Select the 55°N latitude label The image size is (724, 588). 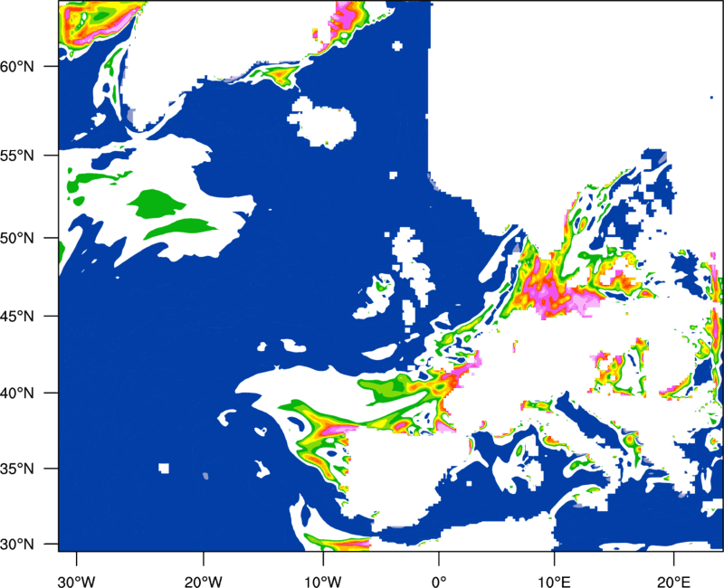(17, 156)
